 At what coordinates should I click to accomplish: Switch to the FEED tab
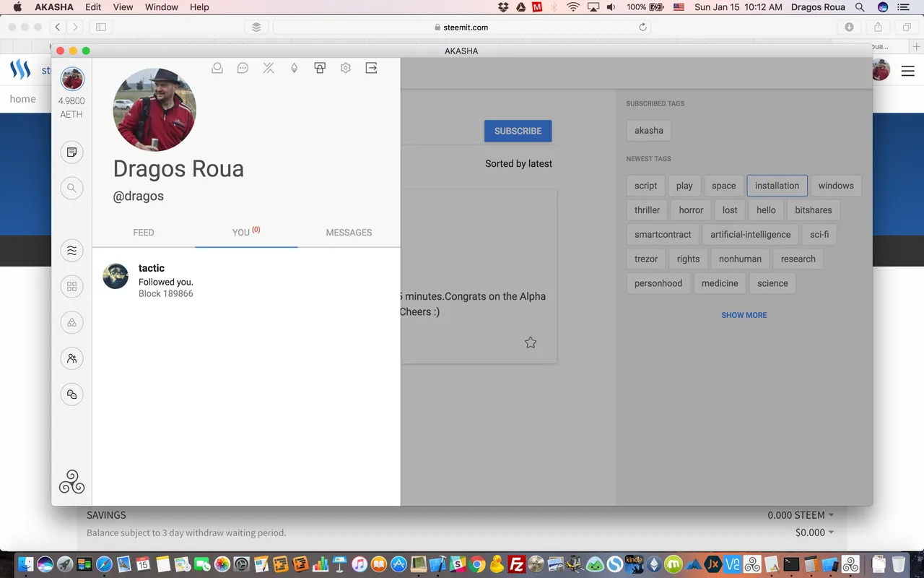[144, 233]
